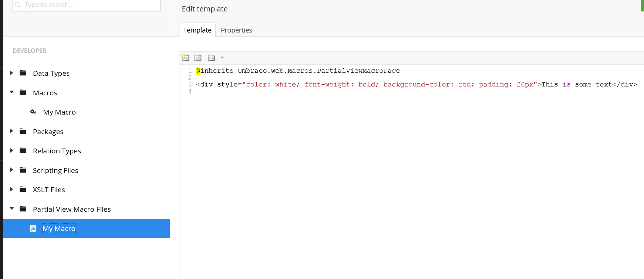Click the XSLT Files folder icon
This screenshot has width=644, height=279.
click(23, 189)
